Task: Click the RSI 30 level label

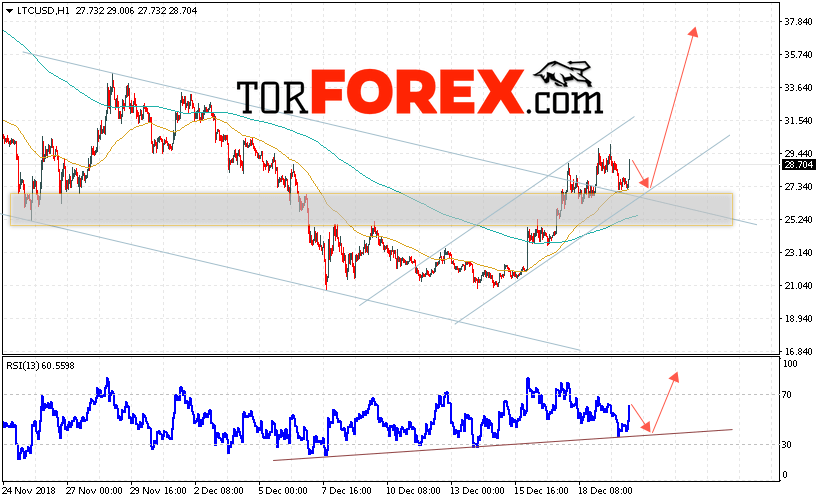Action: [x=787, y=445]
